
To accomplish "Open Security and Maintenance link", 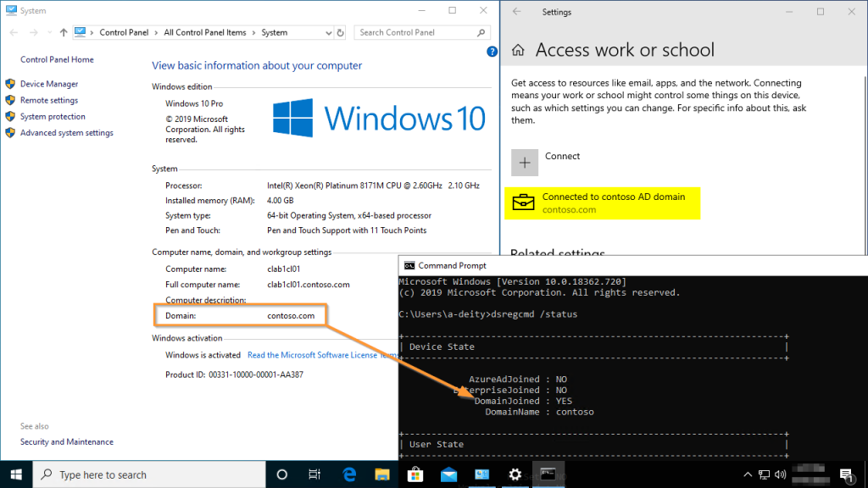I will (x=67, y=442).
